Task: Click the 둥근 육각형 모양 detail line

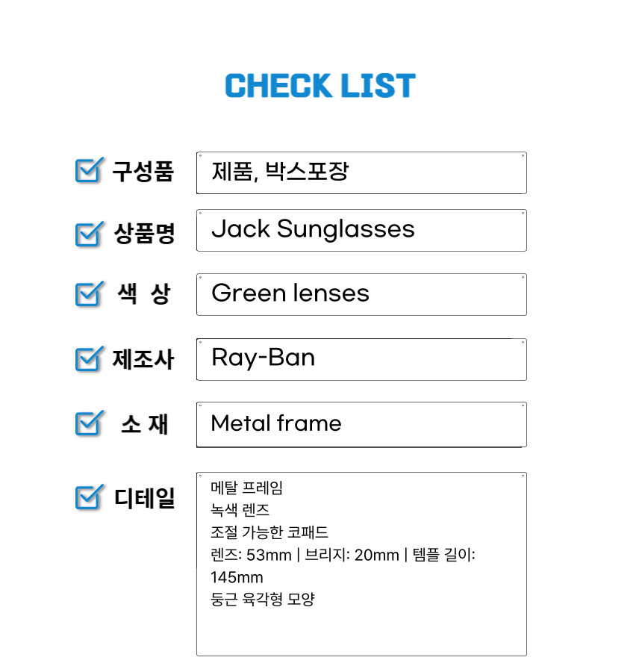Action: click(263, 599)
